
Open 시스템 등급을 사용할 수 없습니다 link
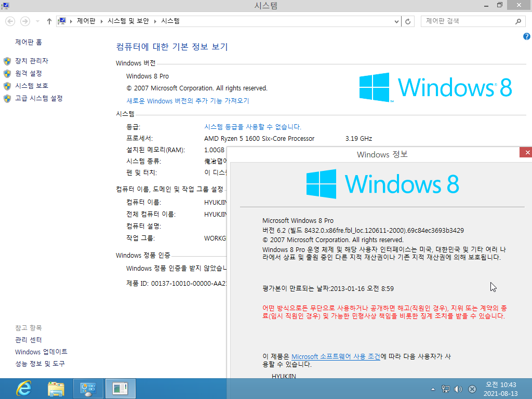[252, 127]
